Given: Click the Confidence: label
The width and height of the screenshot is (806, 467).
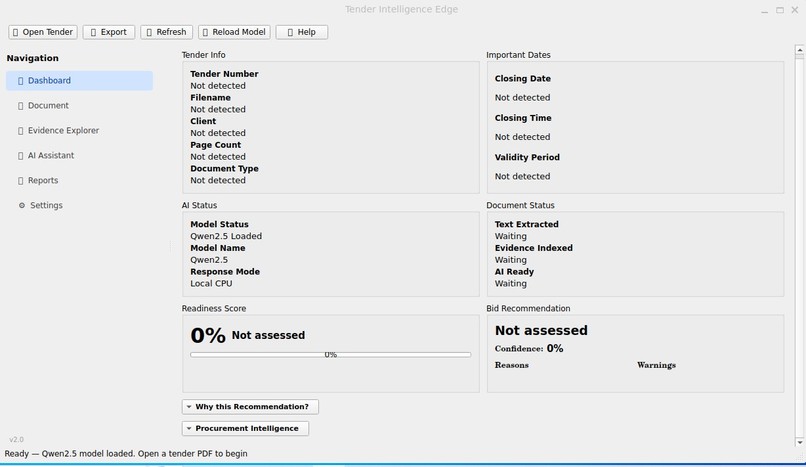Looking at the screenshot, I should [x=519, y=349].
